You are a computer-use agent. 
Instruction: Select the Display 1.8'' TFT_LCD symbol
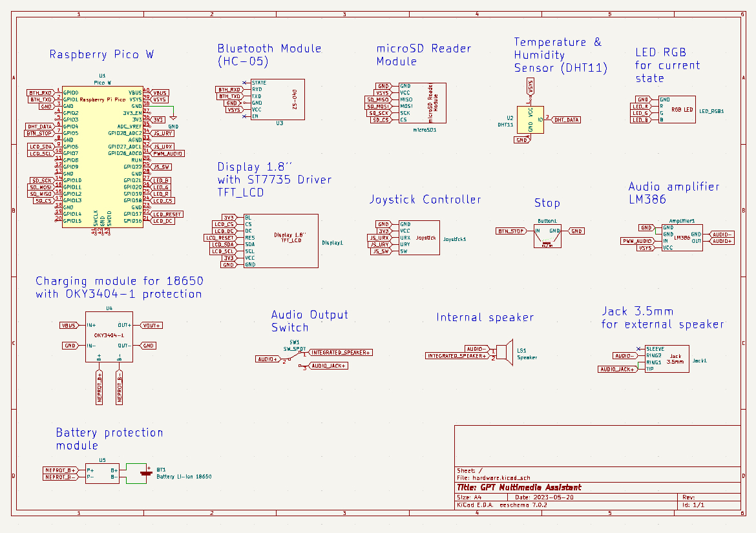(x=280, y=241)
